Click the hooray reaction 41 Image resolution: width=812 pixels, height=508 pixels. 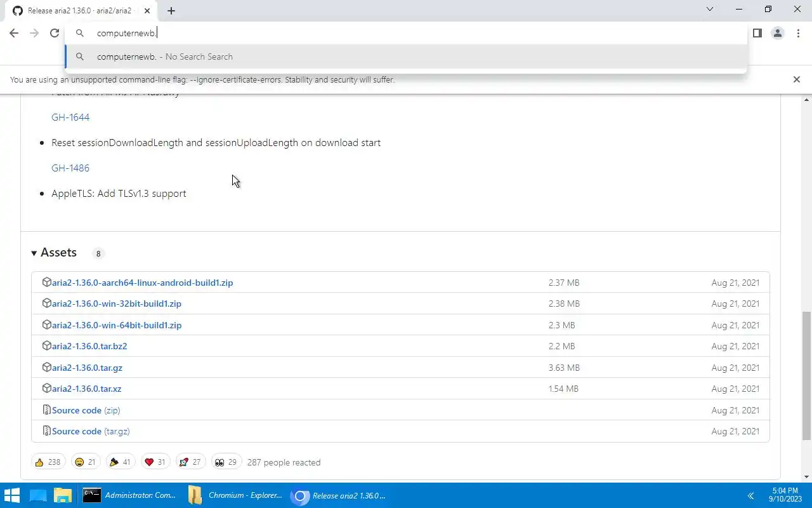(x=120, y=462)
